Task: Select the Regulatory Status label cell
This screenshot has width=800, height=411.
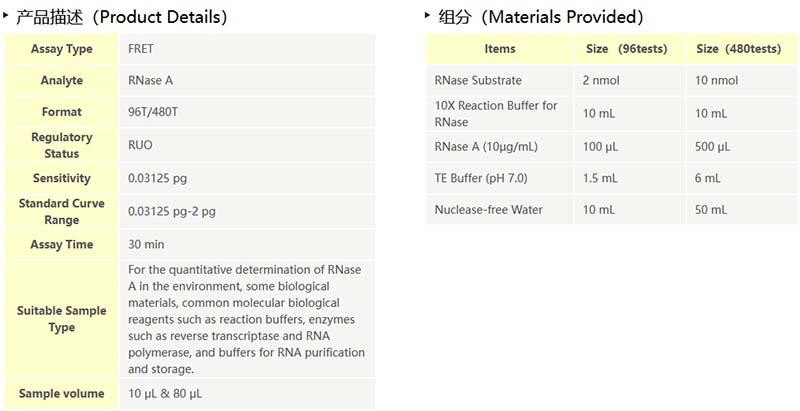Action: click(x=62, y=145)
